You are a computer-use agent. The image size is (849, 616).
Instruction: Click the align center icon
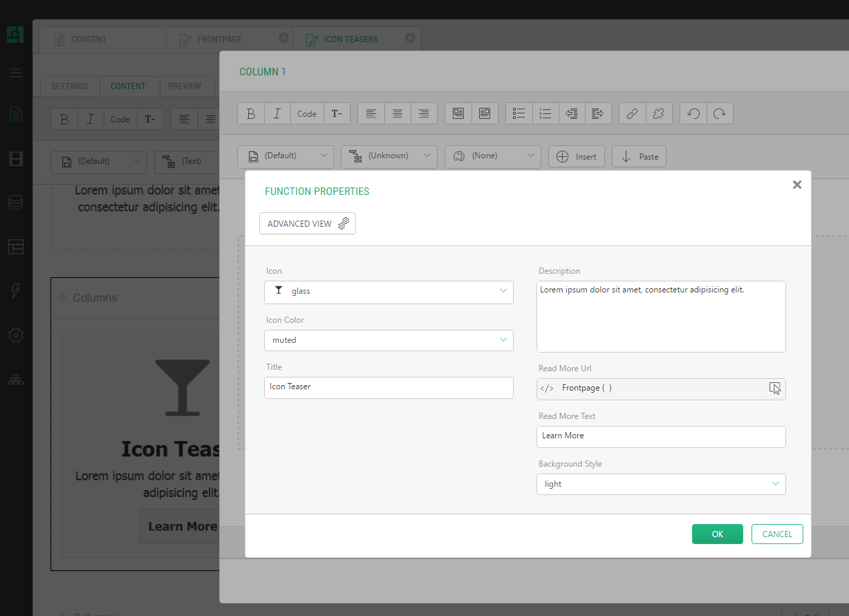pos(398,114)
